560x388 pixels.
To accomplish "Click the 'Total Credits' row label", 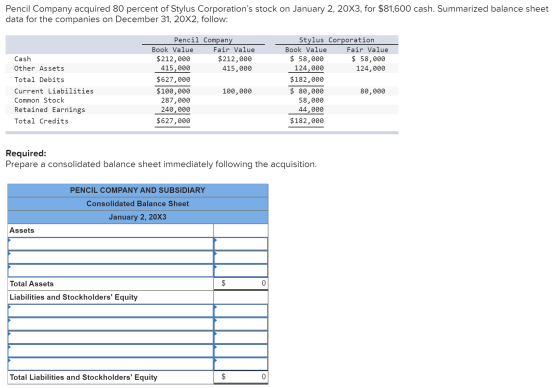I will pyautogui.click(x=41, y=121).
